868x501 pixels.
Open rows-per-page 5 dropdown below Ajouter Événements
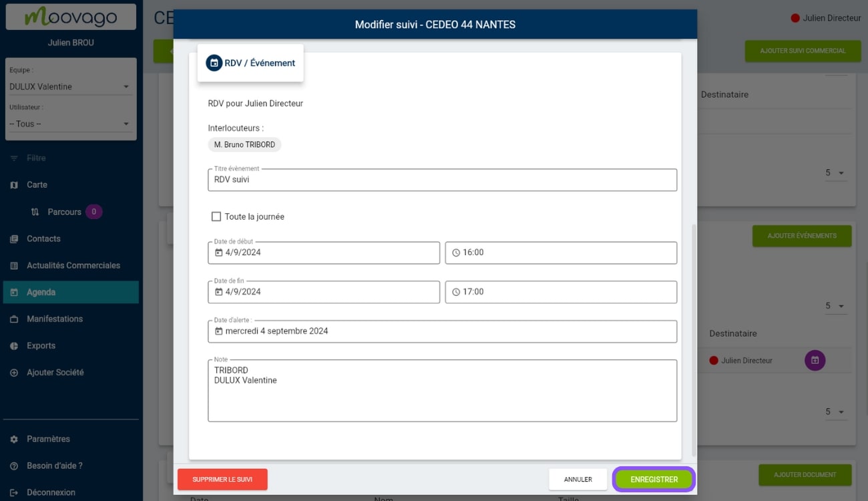pyautogui.click(x=835, y=306)
